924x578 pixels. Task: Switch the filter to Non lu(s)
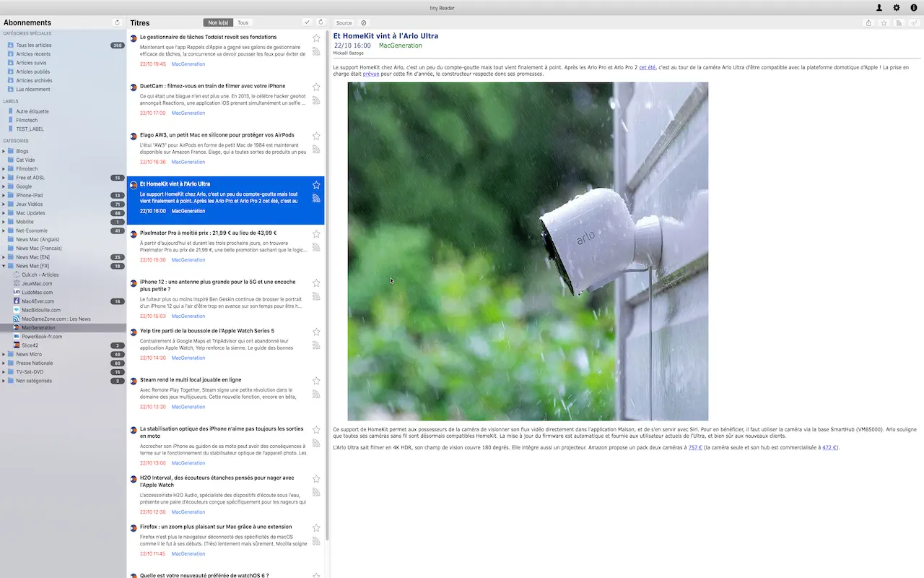pyautogui.click(x=217, y=22)
